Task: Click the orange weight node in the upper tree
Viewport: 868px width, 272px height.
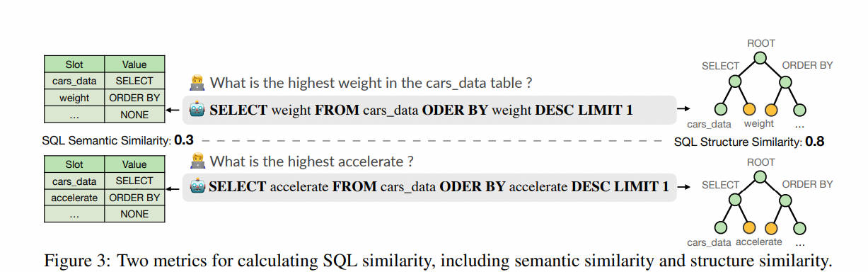Action: click(x=749, y=110)
